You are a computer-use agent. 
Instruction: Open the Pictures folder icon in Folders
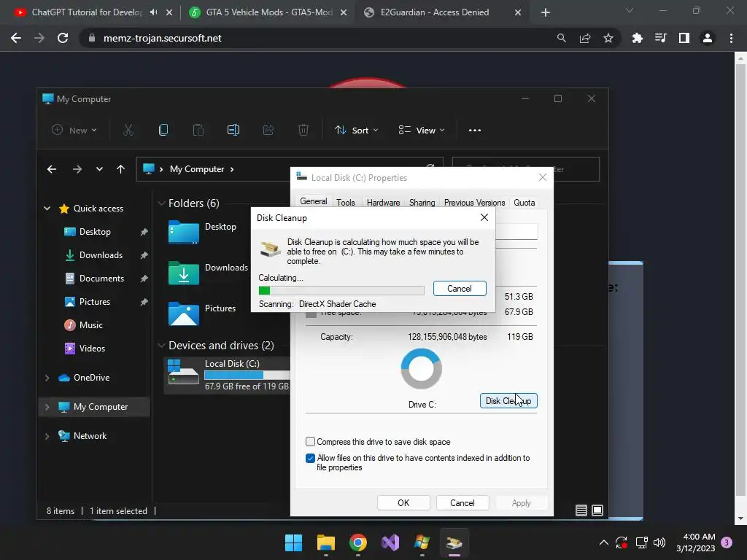tap(183, 314)
